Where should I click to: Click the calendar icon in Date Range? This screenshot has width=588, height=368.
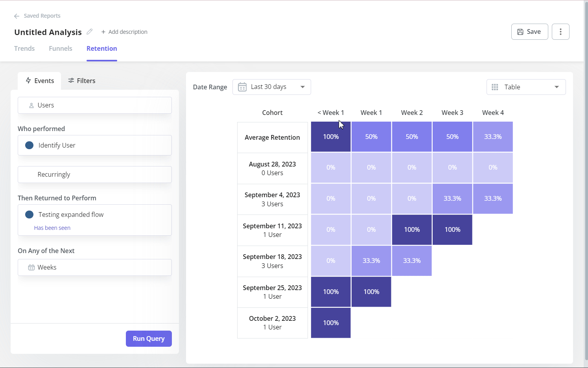click(242, 87)
